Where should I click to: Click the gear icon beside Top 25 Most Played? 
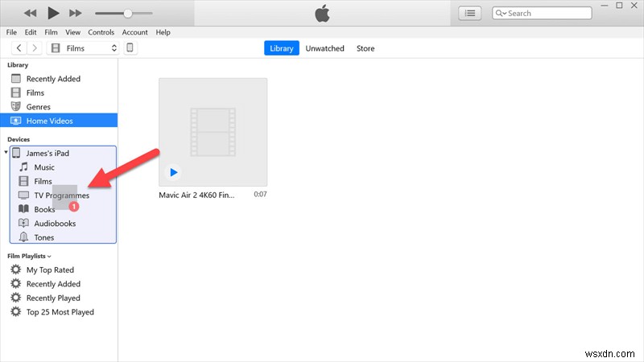click(15, 311)
